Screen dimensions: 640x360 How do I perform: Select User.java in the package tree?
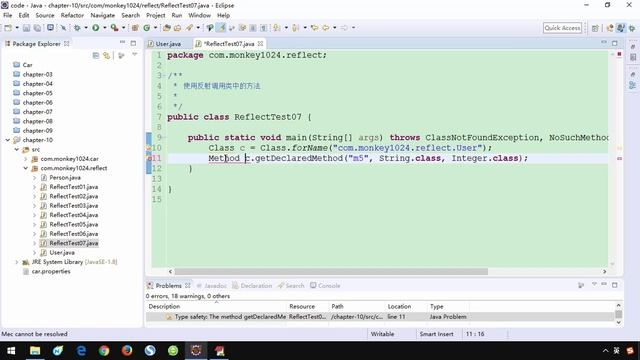[62, 253]
